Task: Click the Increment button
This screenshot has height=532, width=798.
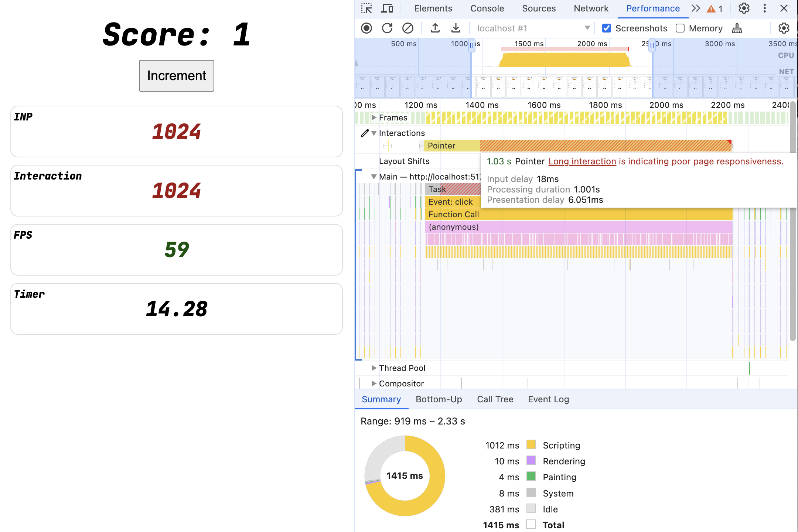Action: pos(176,75)
